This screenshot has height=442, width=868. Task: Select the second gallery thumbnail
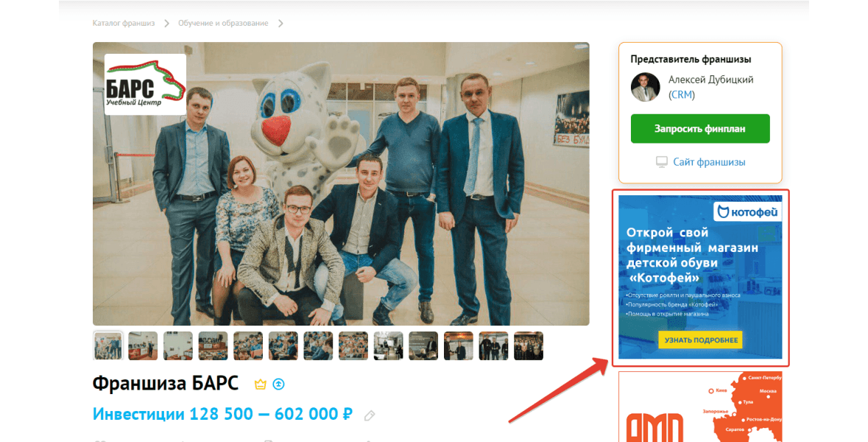pyautogui.click(x=143, y=345)
